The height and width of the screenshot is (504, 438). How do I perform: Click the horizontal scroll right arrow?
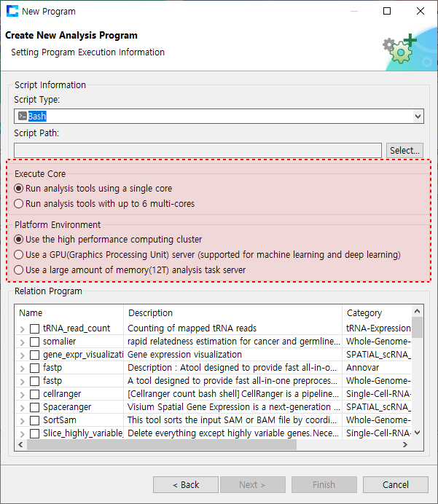[405, 444]
